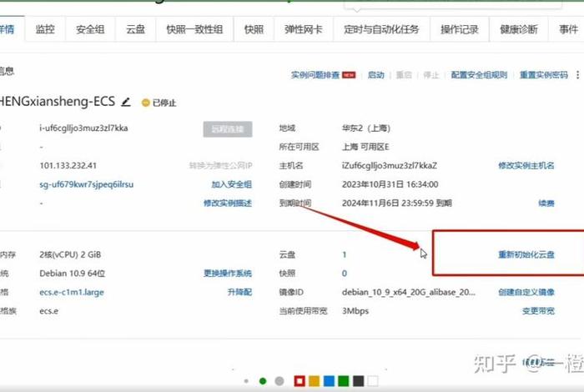Image resolution: width=584 pixels, height=392 pixels.
Task: Click the 续费 renewal link
Action: click(546, 204)
